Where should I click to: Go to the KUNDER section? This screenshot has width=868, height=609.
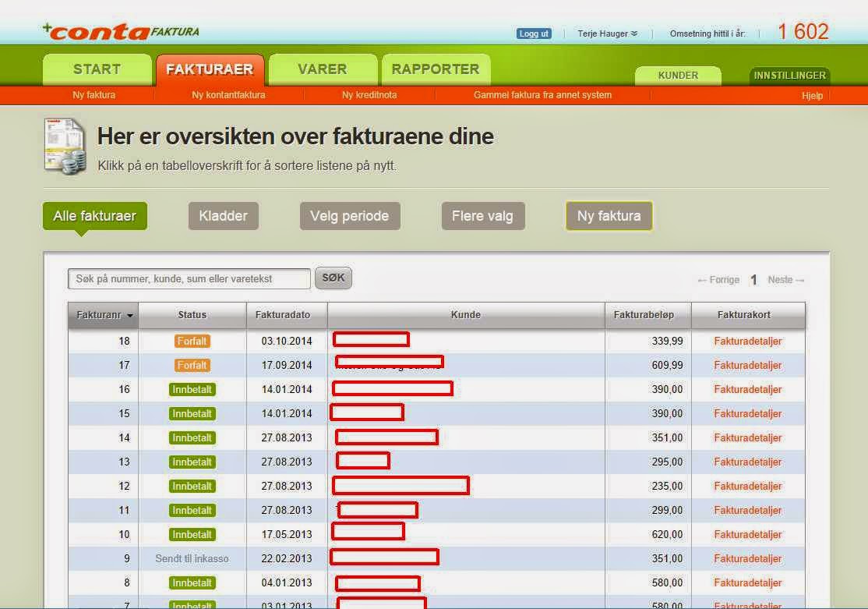click(677, 76)
